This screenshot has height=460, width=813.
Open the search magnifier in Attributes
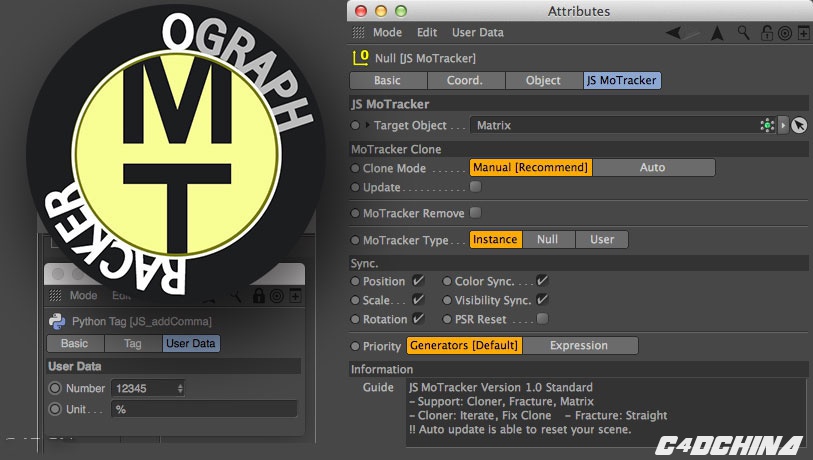[x=744, y=33]
